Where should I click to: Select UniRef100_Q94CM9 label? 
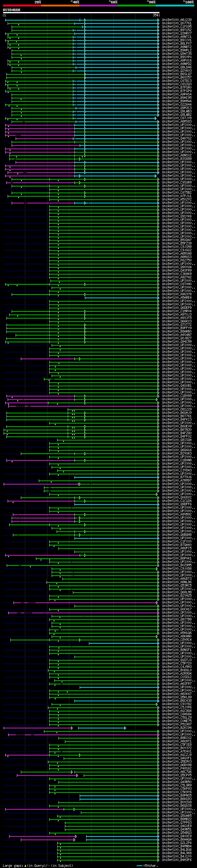coord(177,342)
